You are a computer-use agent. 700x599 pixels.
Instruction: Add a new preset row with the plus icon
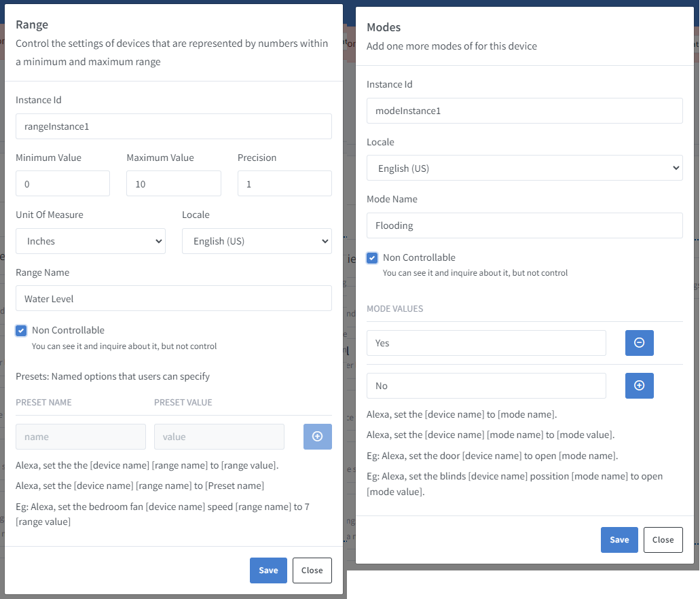coord(317,437)
